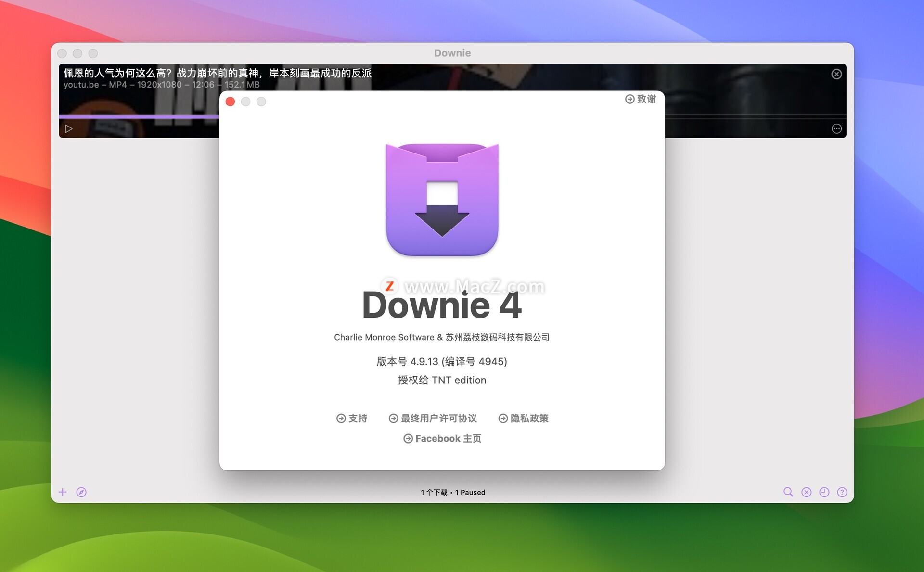Click the version 4.9.13 text

click(442, 361)
